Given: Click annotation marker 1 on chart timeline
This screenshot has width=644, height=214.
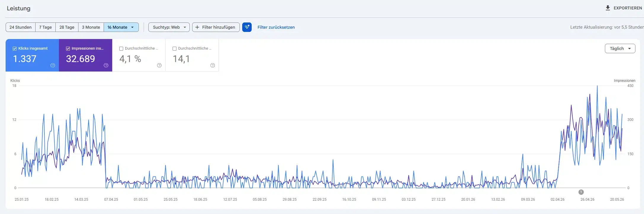Looking at the screenshot, I should point(581,192).
